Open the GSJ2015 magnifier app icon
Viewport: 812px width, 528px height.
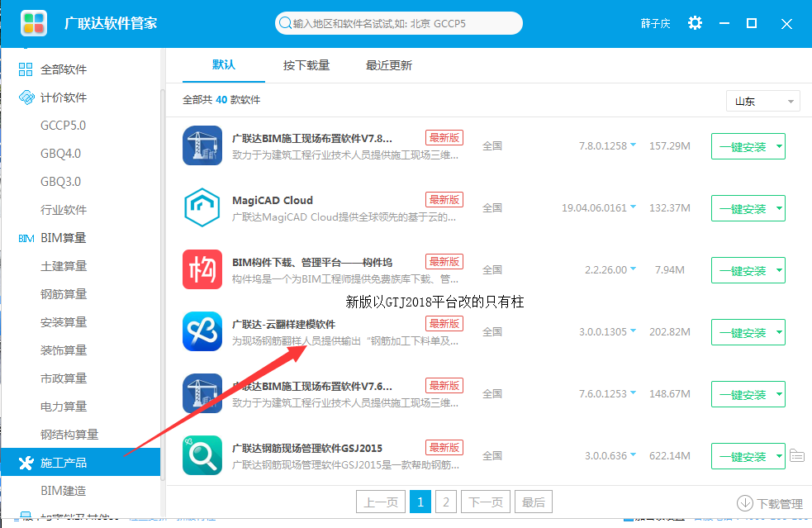(202, 455)
